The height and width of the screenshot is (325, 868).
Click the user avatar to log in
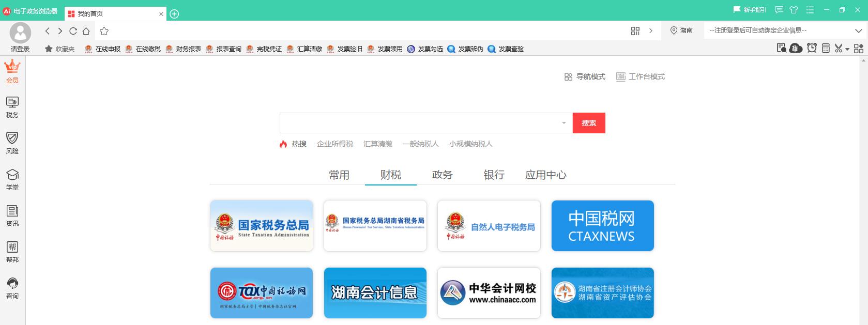pyautogui.click(x=20, y=33)
